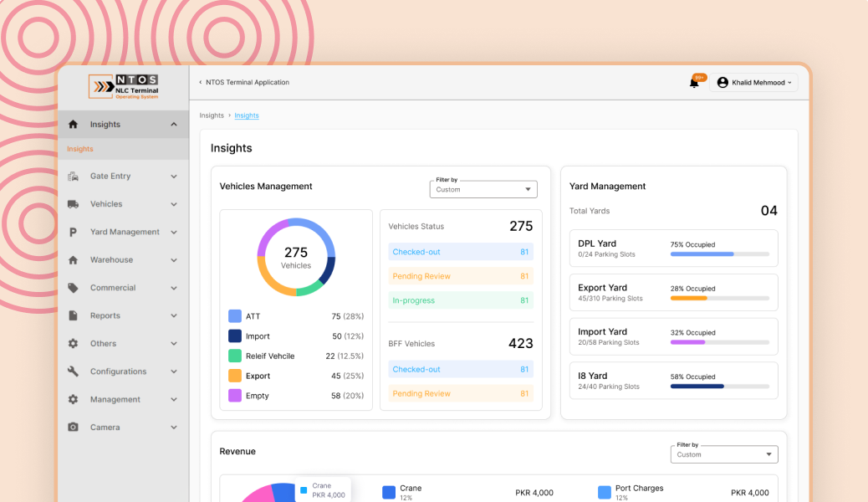Image resolution: width=868 pixels, height=502 pixels.
Task: Click the Export Yard occupancy bar
Action: coord(720,298)
